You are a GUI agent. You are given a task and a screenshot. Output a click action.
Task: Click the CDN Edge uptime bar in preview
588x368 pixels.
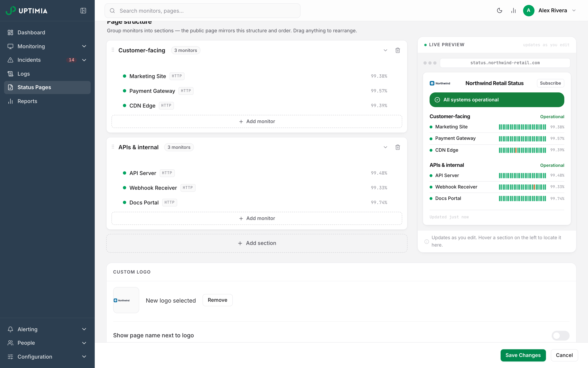pos(522,150)
